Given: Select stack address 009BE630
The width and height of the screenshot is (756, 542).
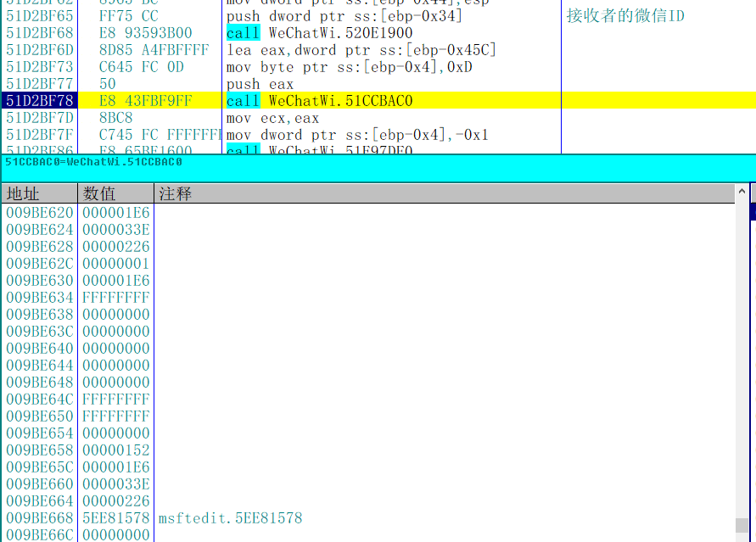Looking at the screenshot, I should tap(40, 281).
